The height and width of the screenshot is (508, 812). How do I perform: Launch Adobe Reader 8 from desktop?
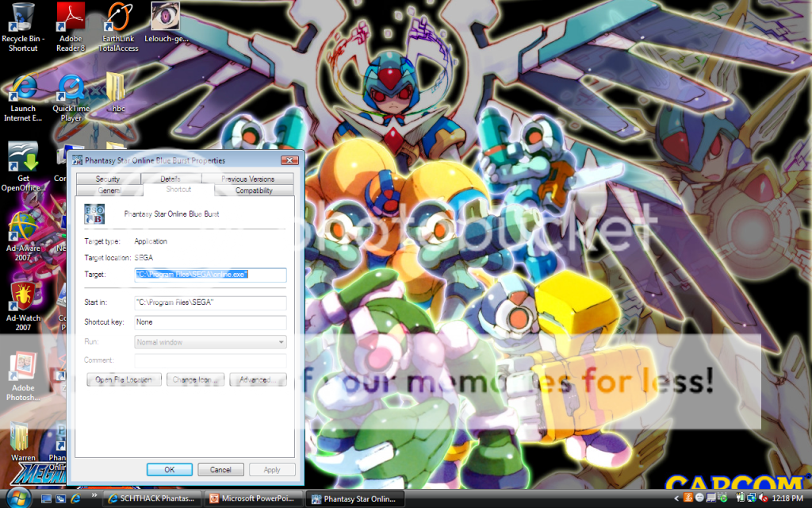coord(71,17)
